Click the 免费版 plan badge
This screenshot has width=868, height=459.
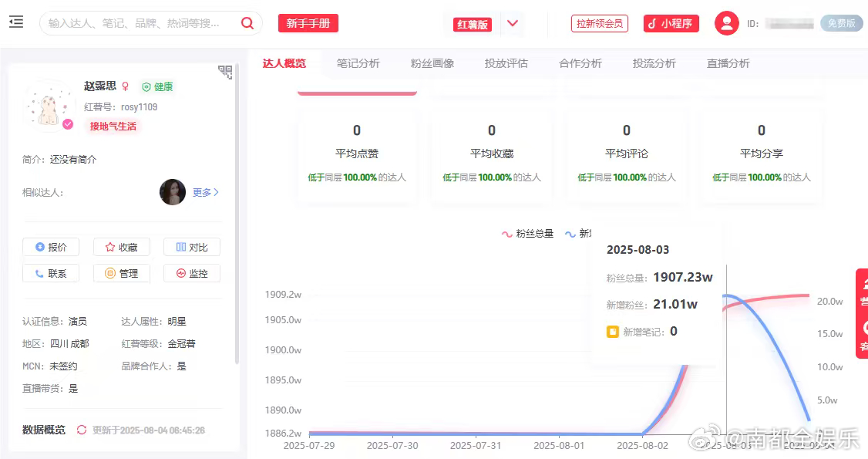[842, 23]
